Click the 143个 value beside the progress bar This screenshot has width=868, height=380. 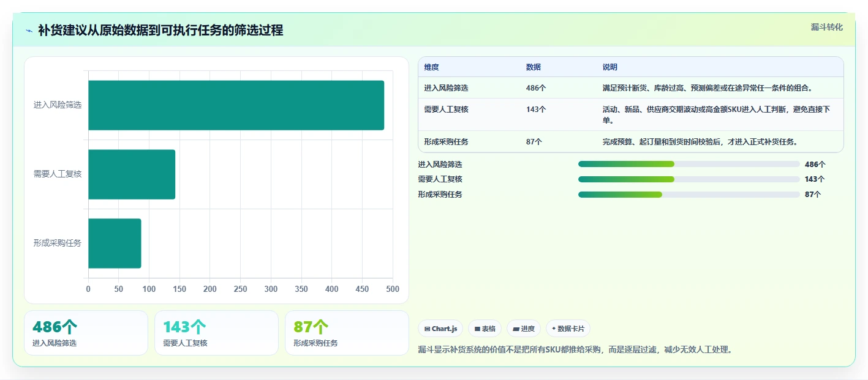[815, 179]
